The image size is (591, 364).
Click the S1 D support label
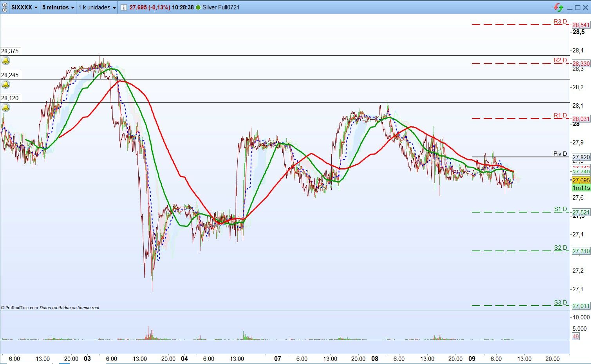(x=560, y=209)
